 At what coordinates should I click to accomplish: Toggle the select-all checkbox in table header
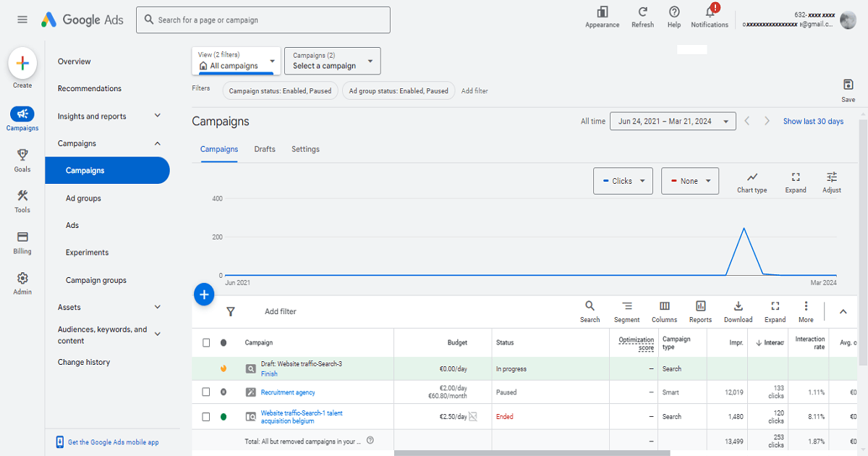pos(206,342)
